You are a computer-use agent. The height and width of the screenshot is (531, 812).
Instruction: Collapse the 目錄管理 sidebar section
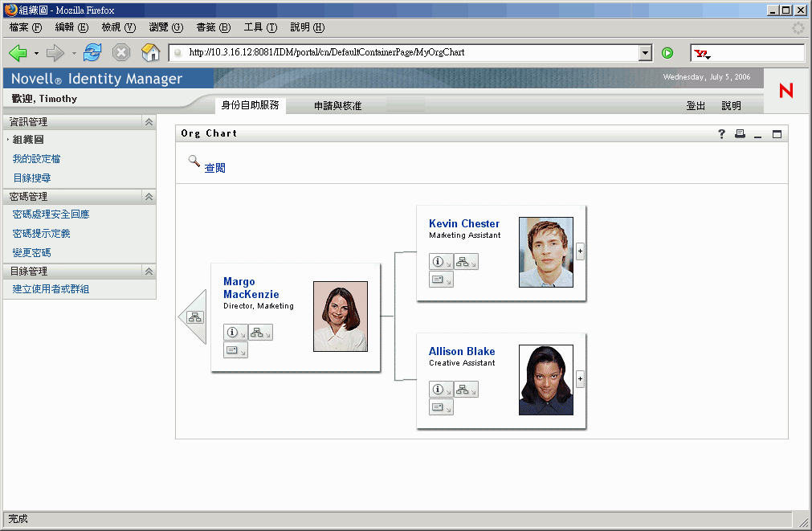click(149, 272)
